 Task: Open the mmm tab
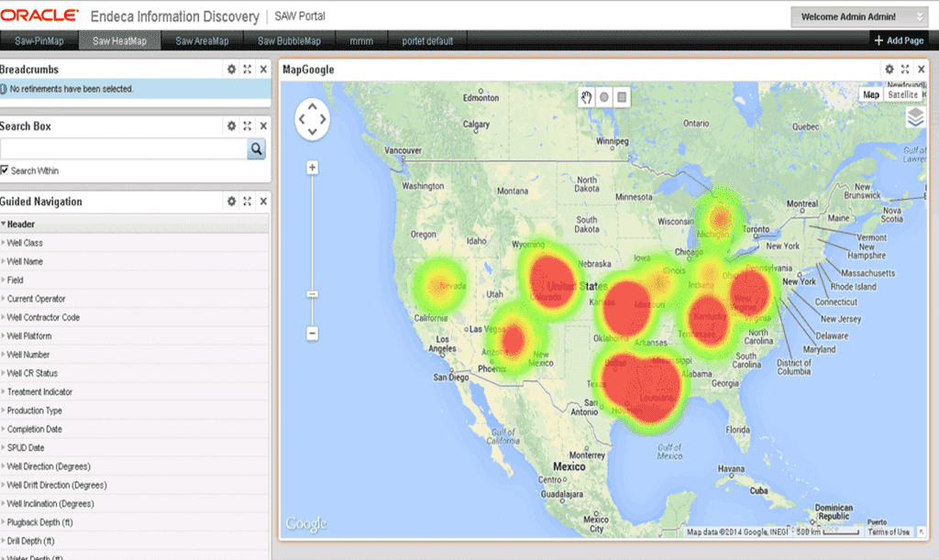361,40
